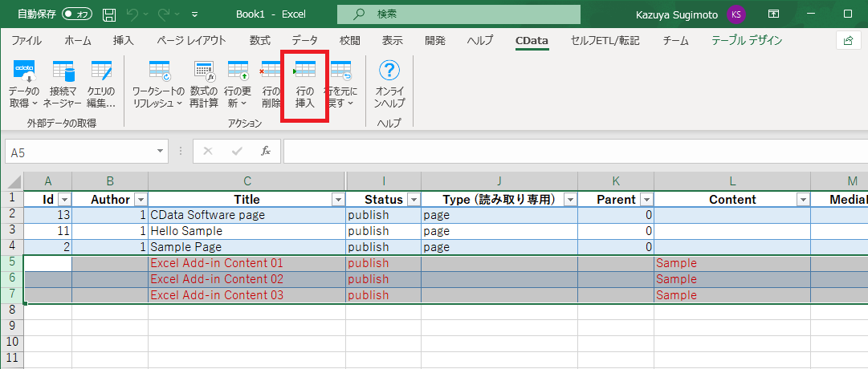Image resolution: width=868 pixels, height=369 pixels.
Task: Select the CData ribbon tab
Action: tap(532, 40)
